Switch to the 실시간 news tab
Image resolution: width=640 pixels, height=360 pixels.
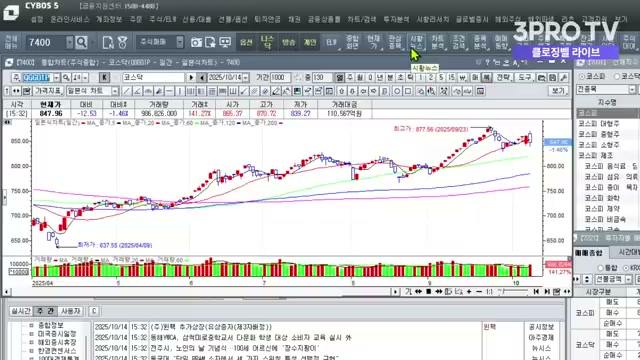(x=21, y=311)
